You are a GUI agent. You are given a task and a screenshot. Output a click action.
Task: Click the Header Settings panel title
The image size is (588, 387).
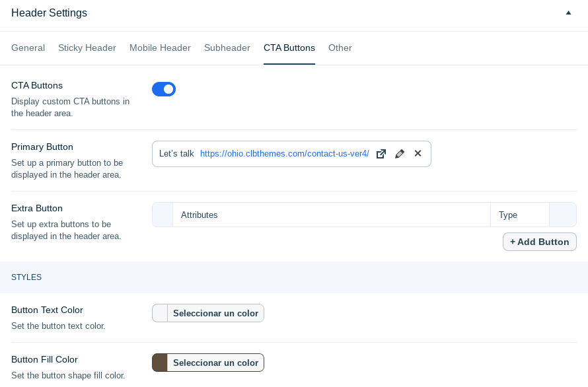tap(49, 13)
